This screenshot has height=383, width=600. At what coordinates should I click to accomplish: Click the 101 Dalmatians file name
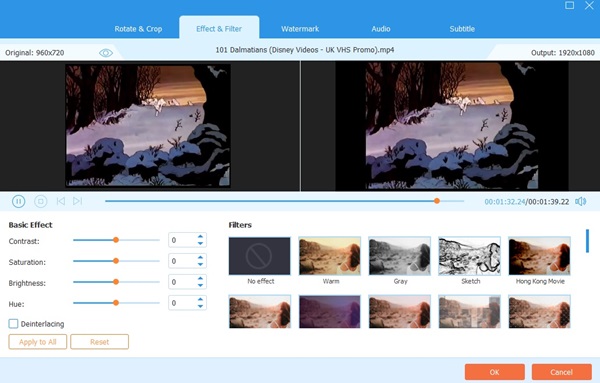305,50
